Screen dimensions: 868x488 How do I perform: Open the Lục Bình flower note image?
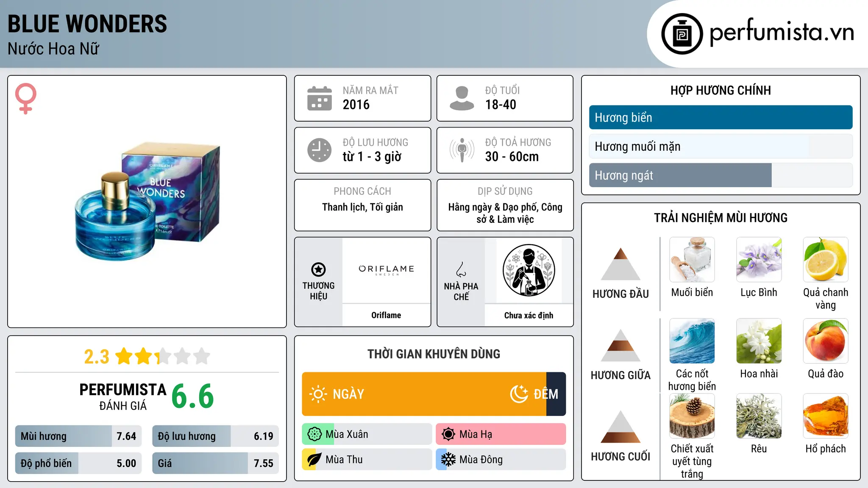(x=759, y=259)
